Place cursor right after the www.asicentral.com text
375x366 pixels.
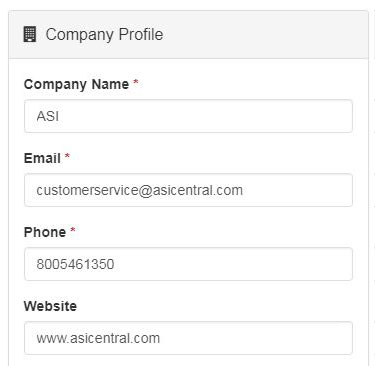pos(161,338)
